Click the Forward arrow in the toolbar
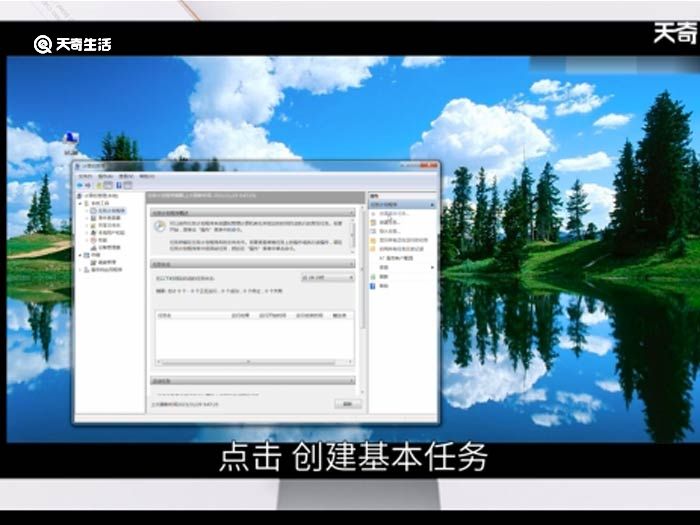 click(88, 185)
